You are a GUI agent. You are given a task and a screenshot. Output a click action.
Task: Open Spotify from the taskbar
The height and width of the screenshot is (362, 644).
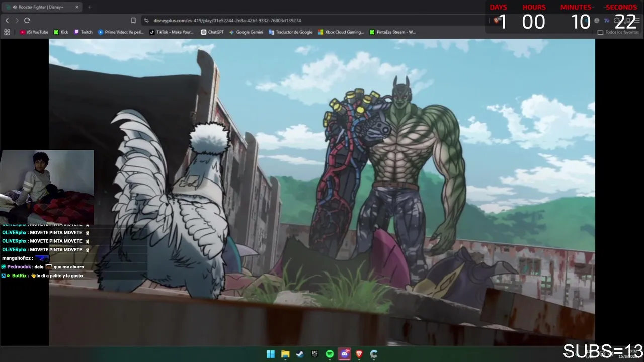coord(330,354)
